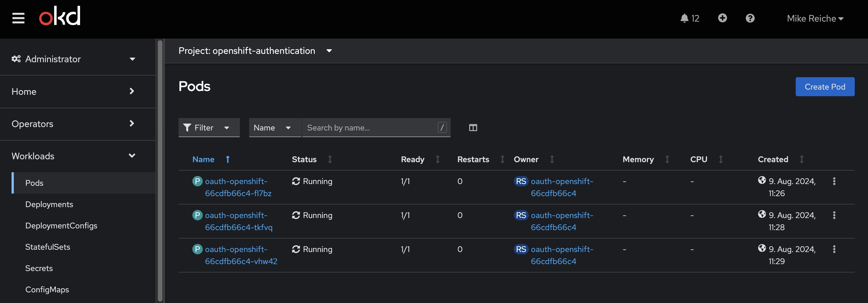Click the Running status icon of the fl7bz pod
The height and width of the screenshot is (303, 868).
pyautogui.click(x=296, y=181)
